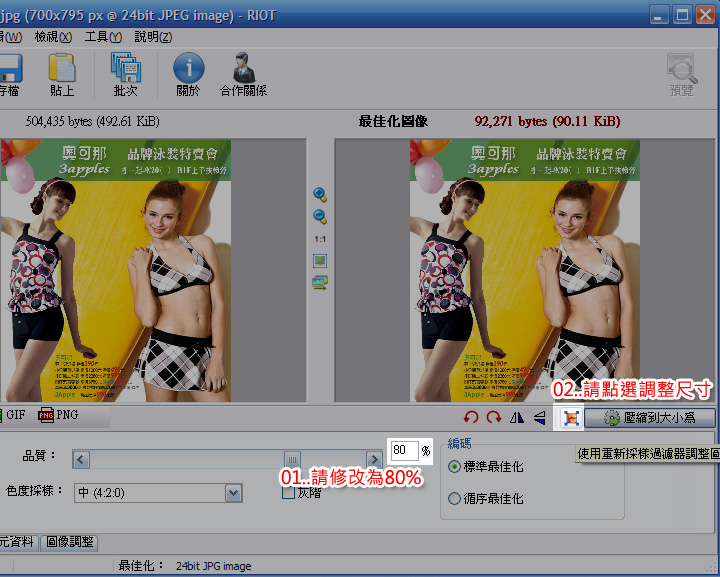
Task: Select the GIF output format
Action: 12,415
